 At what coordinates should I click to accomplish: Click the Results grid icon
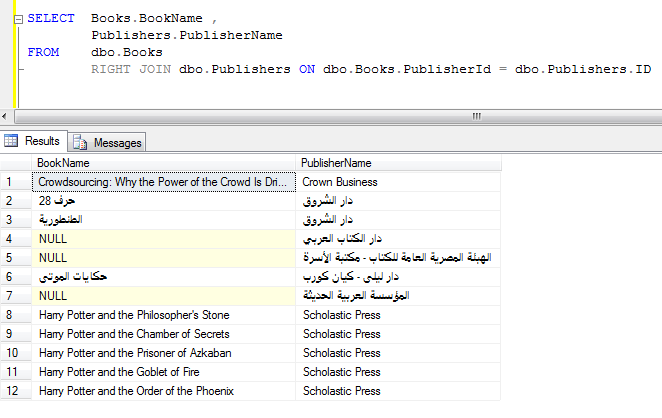coord(12,141)
